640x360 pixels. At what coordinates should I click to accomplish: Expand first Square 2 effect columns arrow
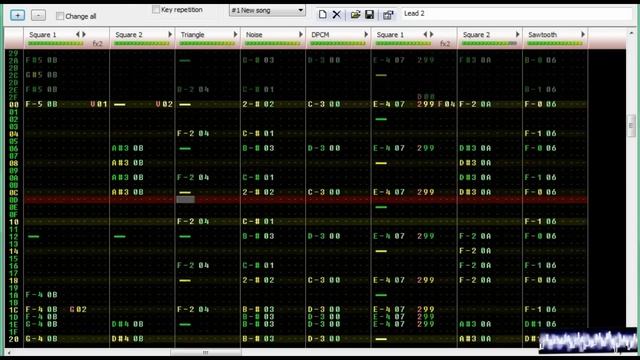170,35
